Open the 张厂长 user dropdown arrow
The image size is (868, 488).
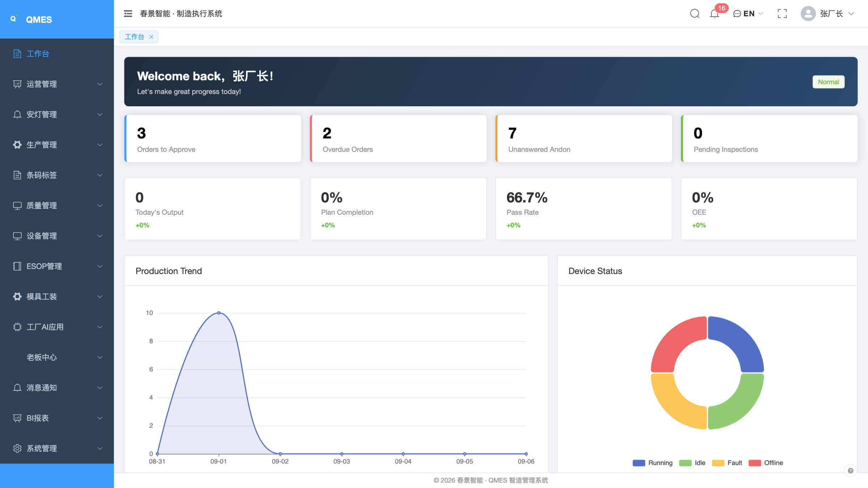(x=851, y=14)
